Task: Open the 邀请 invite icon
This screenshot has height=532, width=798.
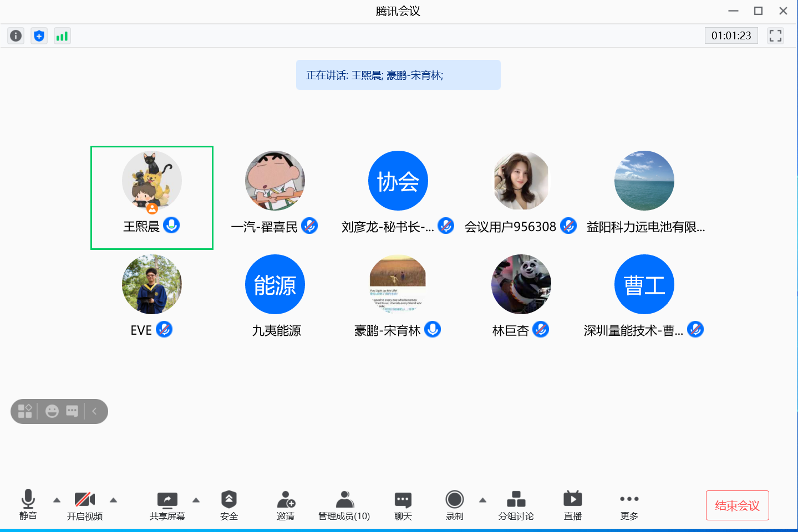Action: [286, 505]
